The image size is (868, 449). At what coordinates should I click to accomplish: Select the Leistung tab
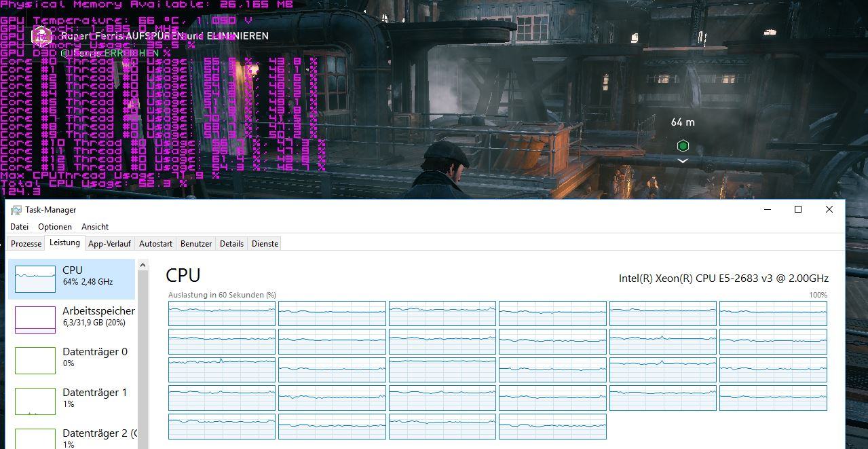[65, 243]
